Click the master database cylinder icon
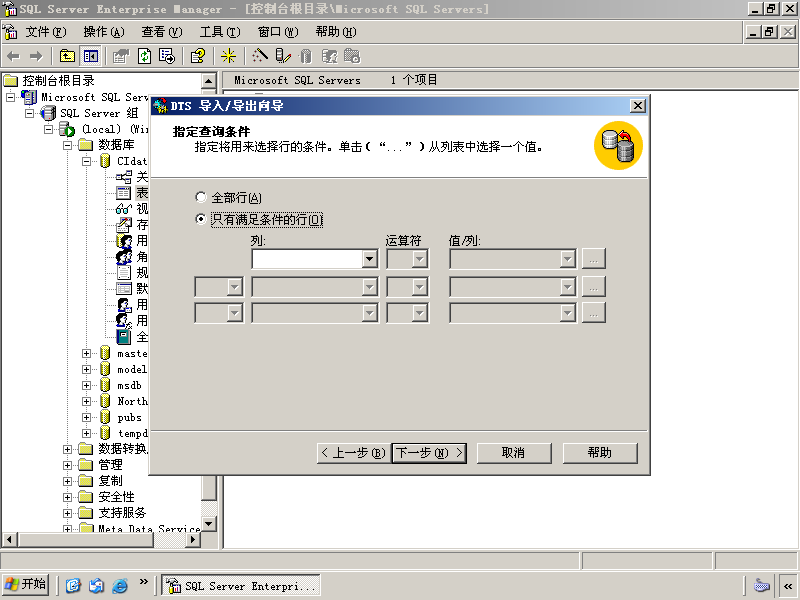Screen dimensions: 800x600 105,353
